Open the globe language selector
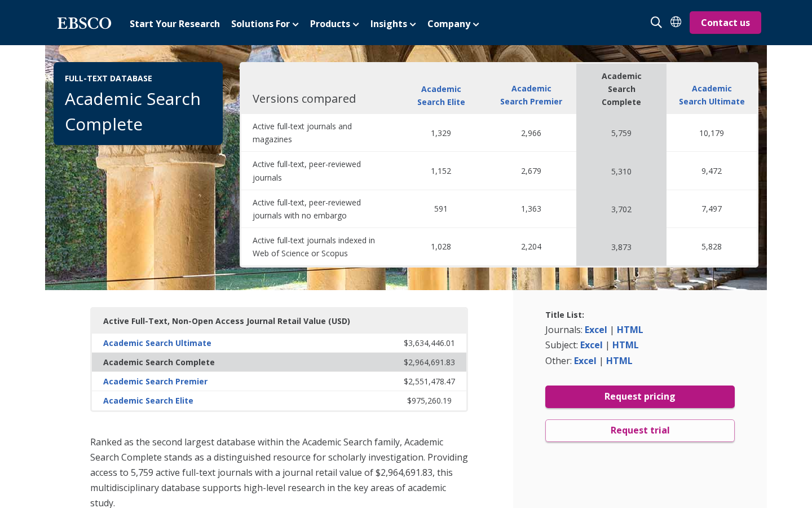812x508 pixels. coord(676,22)
